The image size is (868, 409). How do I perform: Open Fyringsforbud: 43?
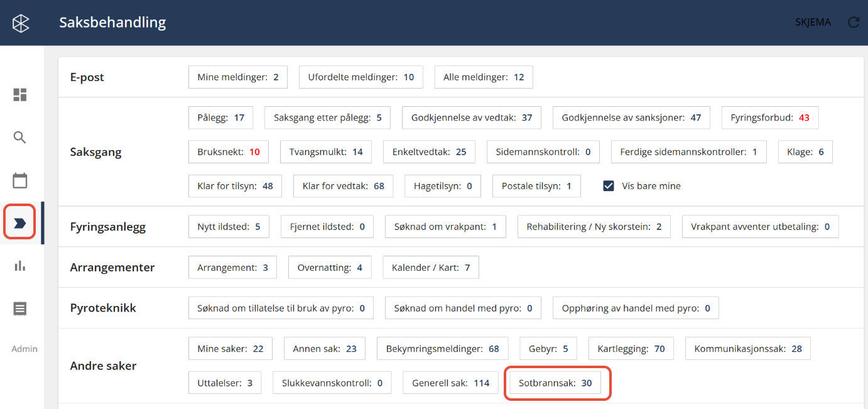coord(770,117)
